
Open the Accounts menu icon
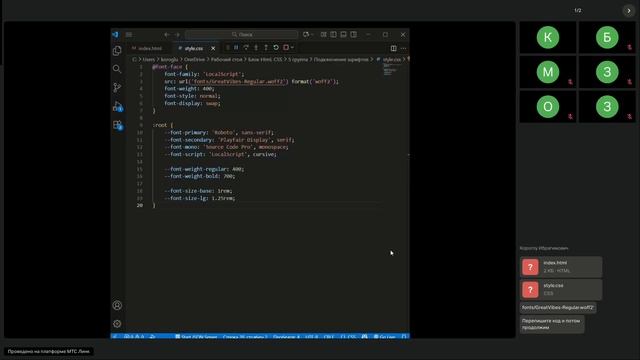pos(117,305)
